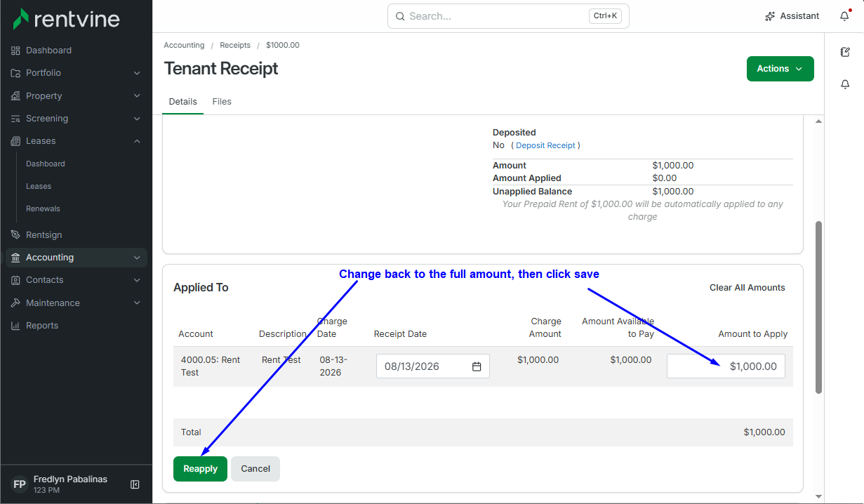The image size is (864, 504).
Task: Click the vertical scrollbar thumb
Action: click(x=818, y=307)
